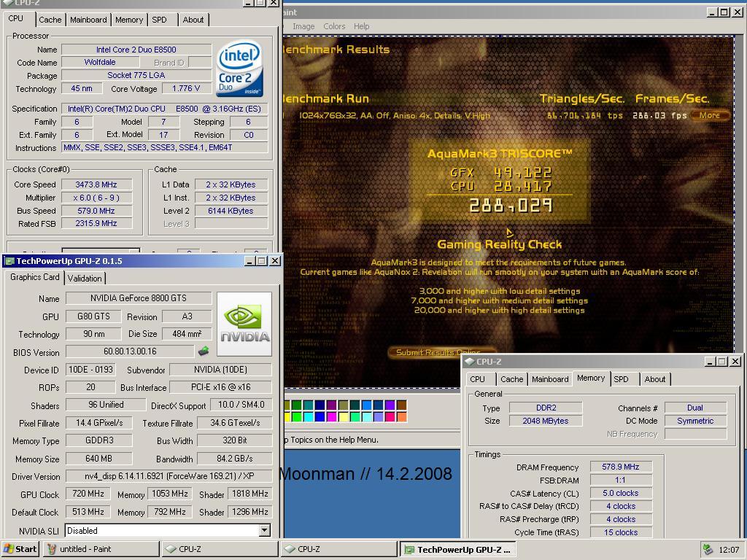Image resolution: width=747 pixels, height=560 pixels.
Task: Click the Bandwidth value 84.2 GB/s
Action: (x=234, y=459)
